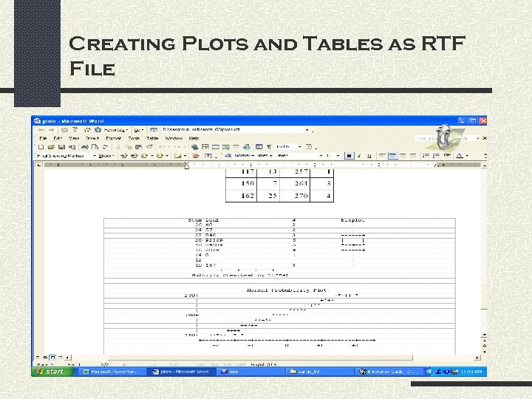Toggle Italic formatting
The height and width of the screenshot is (399, 532).
click(x=359, y=156)
